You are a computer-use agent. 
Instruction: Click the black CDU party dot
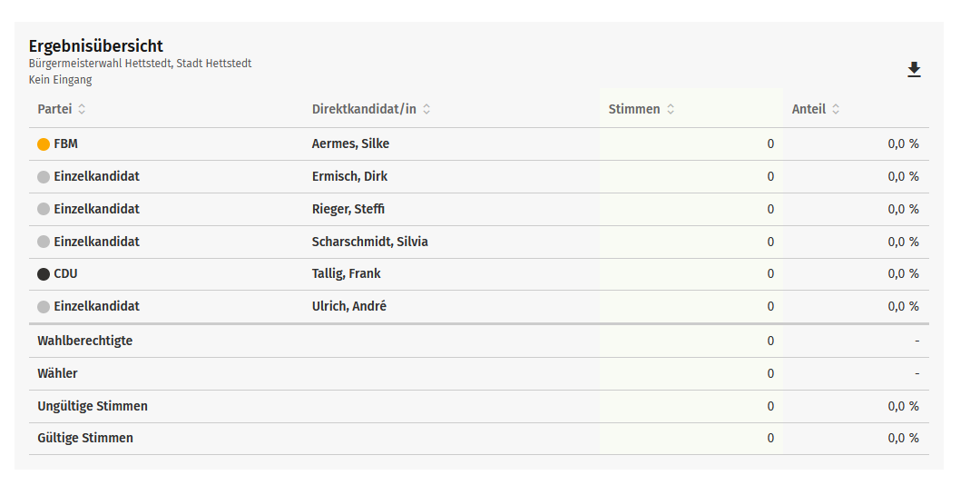44,274
